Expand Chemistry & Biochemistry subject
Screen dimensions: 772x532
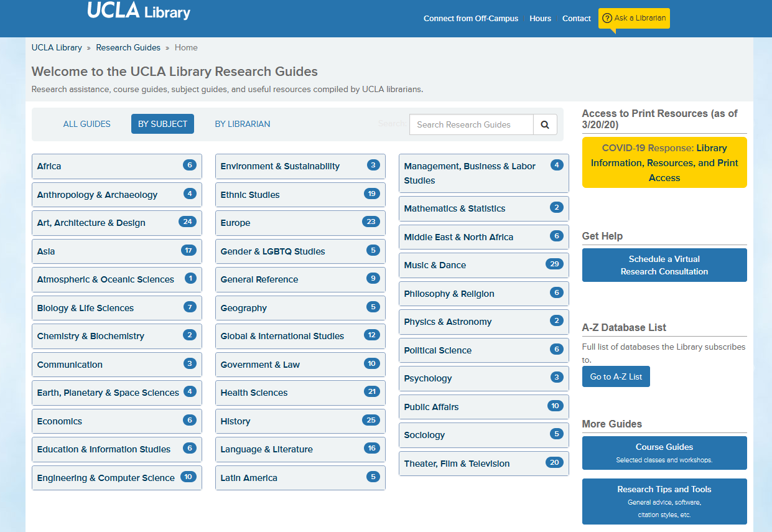click(x=117, y=336)
